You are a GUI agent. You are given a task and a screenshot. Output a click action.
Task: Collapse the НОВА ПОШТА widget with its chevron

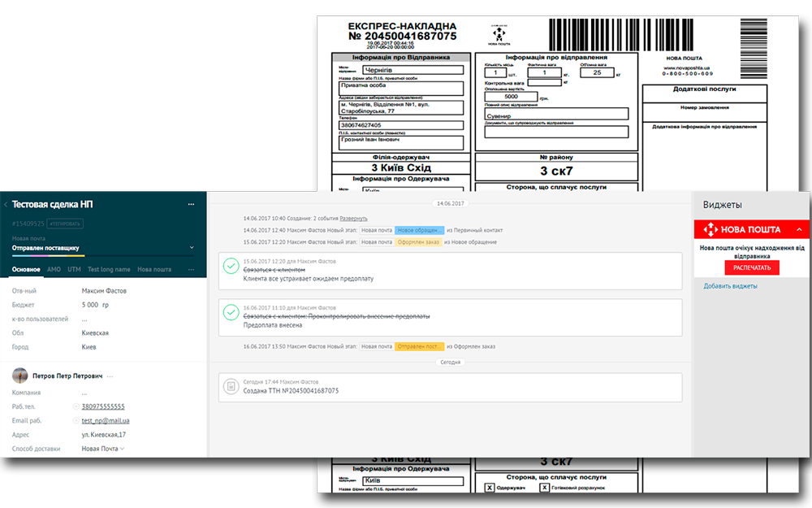(x=799, y=229)
